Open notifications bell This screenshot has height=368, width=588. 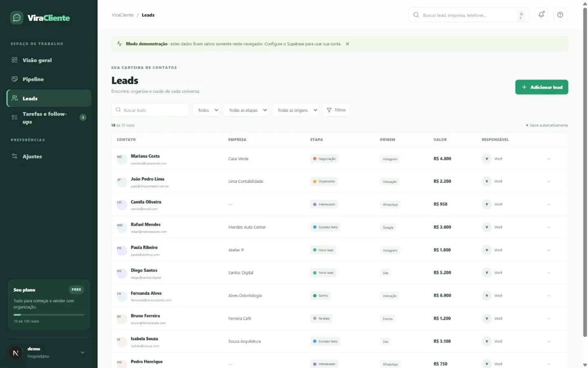point(541,15)
